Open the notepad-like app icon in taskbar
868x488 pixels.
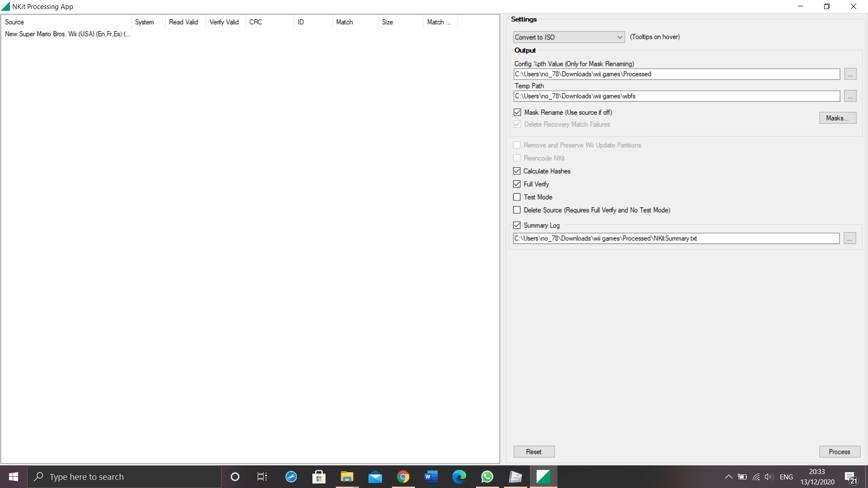(515, 477)
